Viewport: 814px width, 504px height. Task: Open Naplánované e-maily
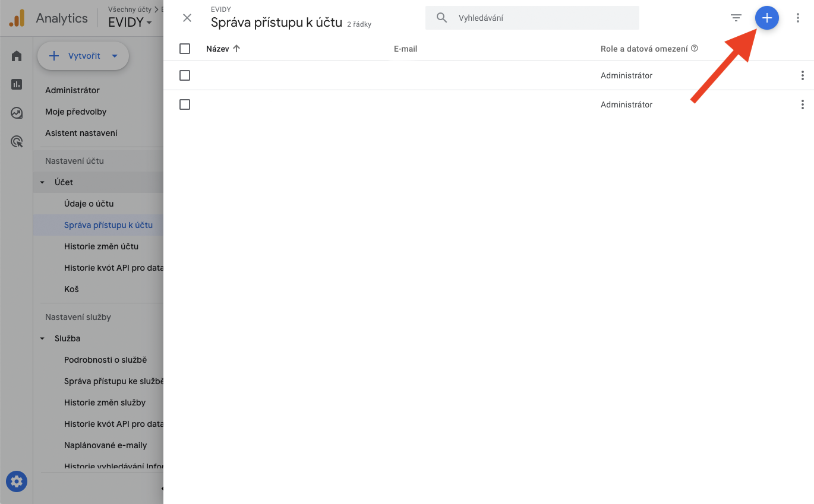[106, 445]
